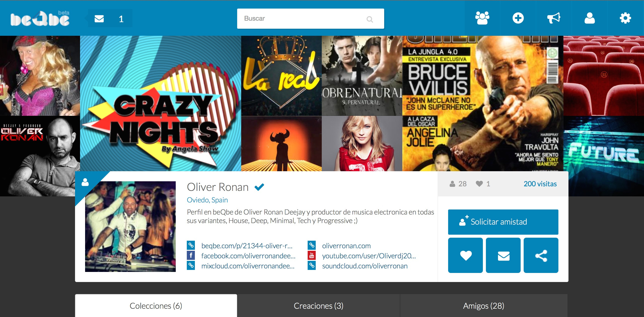644x317 pixels.
Task: Share the profile with share button
Action: (541, 255)
